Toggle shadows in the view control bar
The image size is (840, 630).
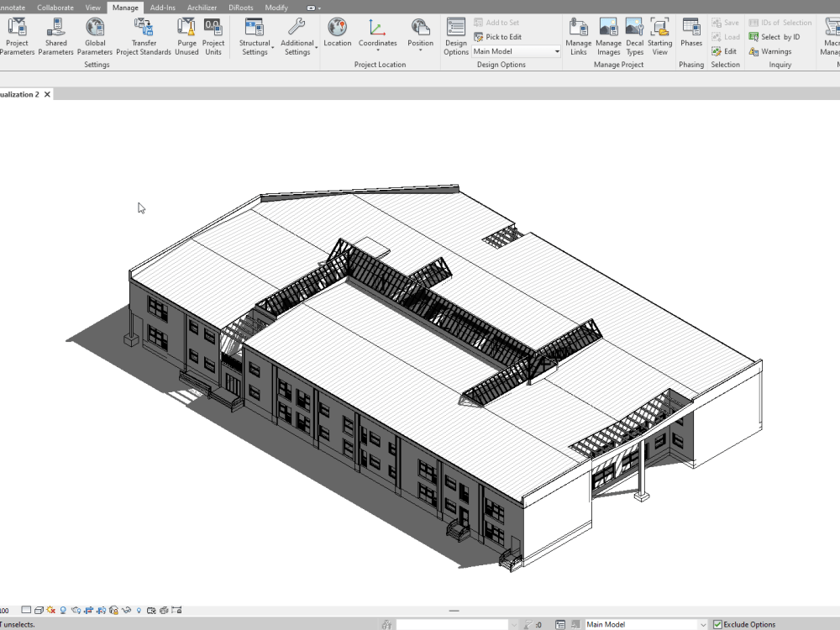pyautogui.click(x=63, y=610)
